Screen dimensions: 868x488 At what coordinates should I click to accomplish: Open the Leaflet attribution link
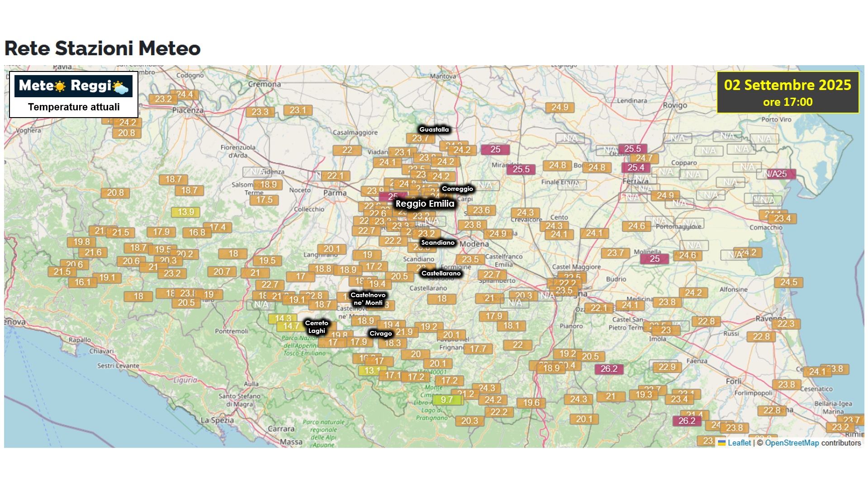(x=739, y=443)
